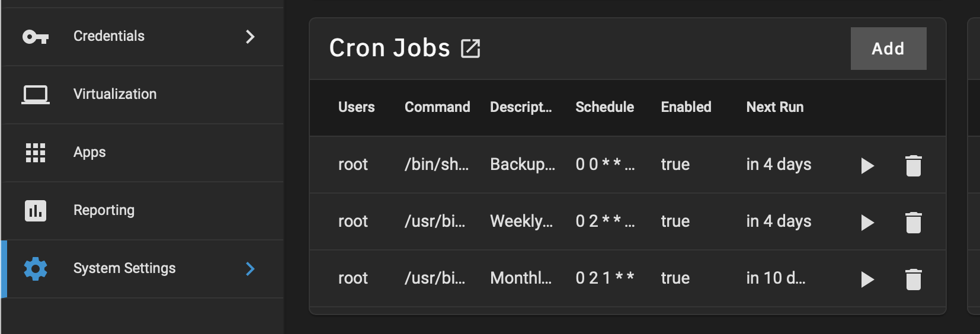Viewport: 980px width, 334px height.
Task: Add a new cron job
Action: pyautogui.click(x=888, y=49)
